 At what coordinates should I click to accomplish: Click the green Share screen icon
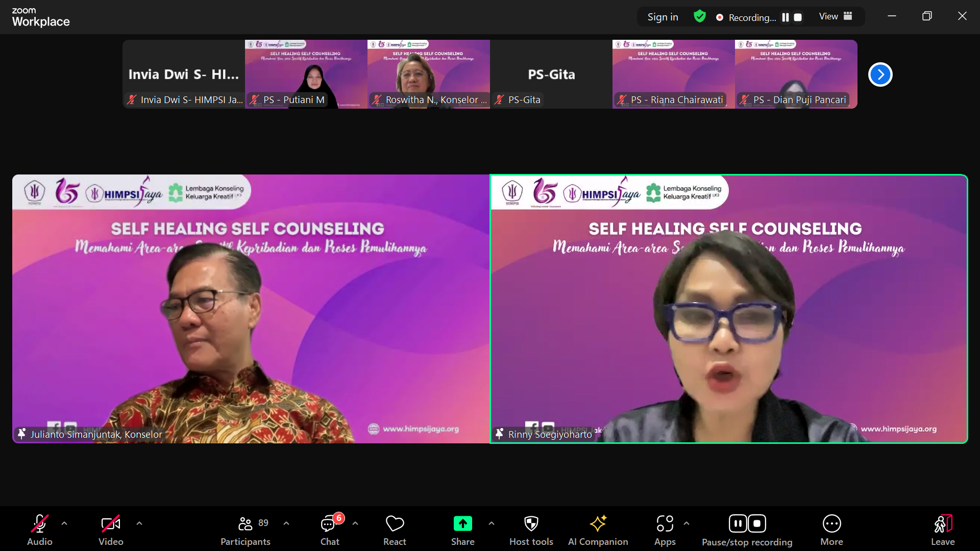tap(462, 524)
